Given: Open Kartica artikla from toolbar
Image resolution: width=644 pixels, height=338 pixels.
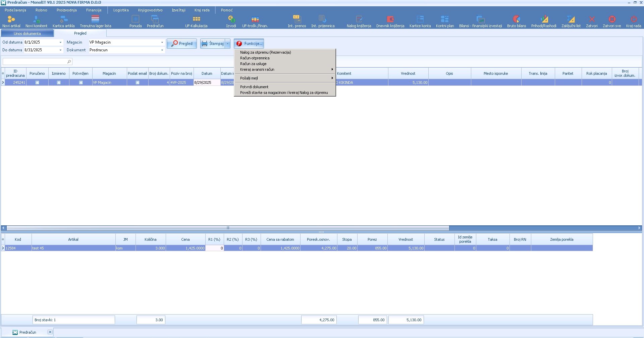Looking at the screenshot, I should [x=63, y=19].
